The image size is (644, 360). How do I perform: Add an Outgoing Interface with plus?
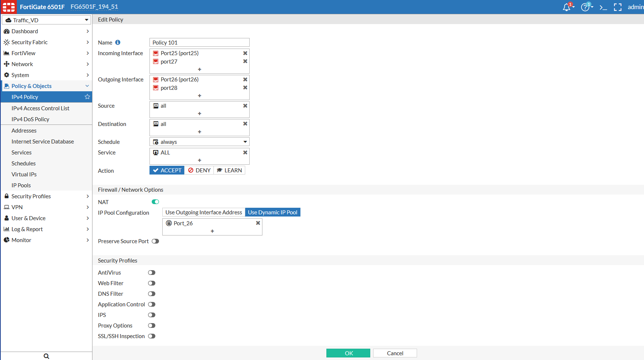200,96
